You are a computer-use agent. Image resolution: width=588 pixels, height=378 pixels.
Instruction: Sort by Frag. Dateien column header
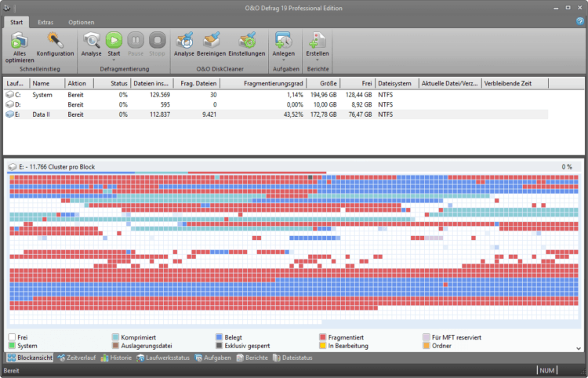pos(197,83)
